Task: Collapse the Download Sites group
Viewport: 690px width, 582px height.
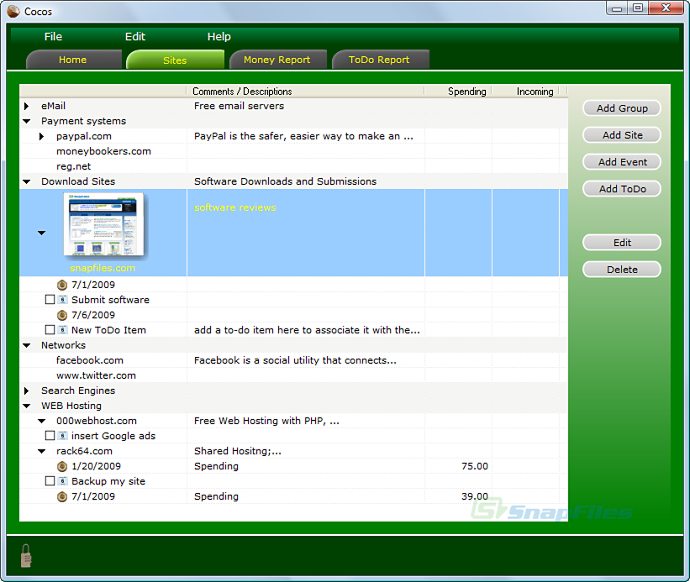Action: click(x=26, y=182)
